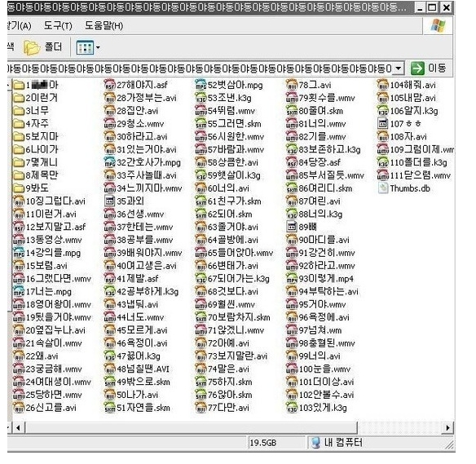Click the video file icon of 35과외

(109, 201)
